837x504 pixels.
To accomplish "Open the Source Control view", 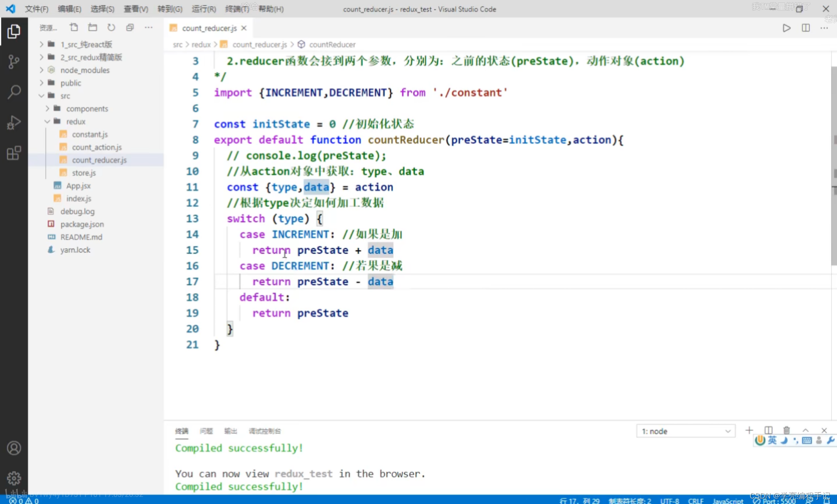I will coord(14,62).
